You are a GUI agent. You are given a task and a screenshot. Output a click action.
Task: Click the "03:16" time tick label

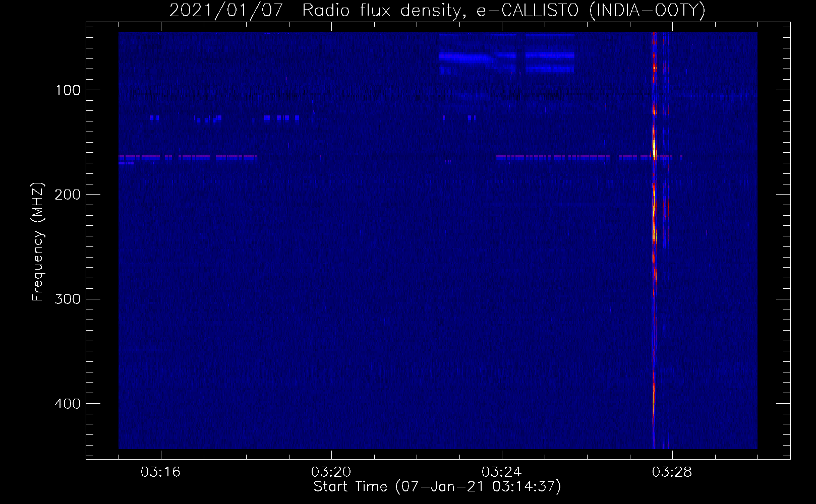pyautogui.click(x=161, y=472)
